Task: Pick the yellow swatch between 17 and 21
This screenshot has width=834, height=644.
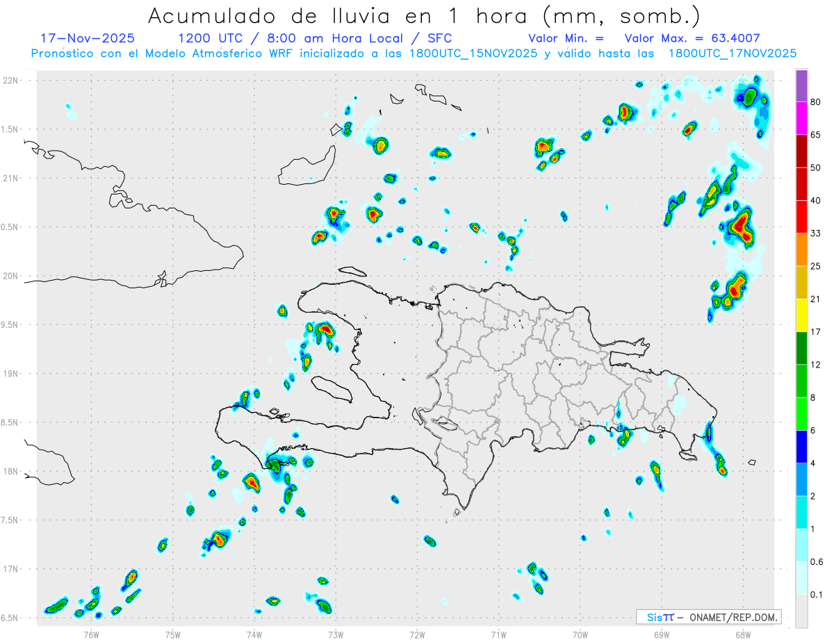Action: [801, 315]
